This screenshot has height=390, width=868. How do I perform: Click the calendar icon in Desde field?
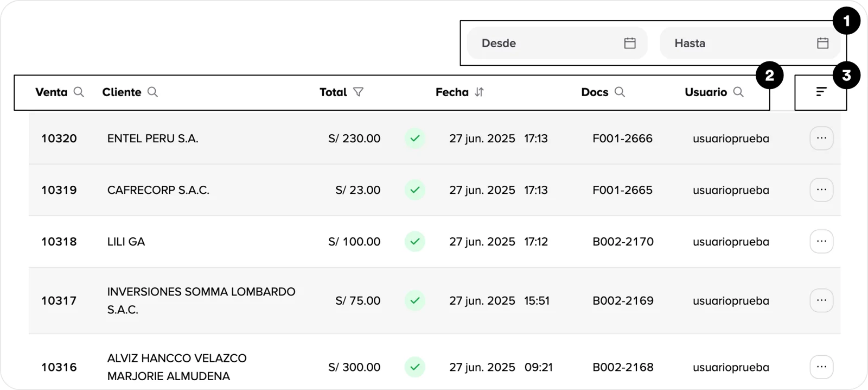click(629, 43)
